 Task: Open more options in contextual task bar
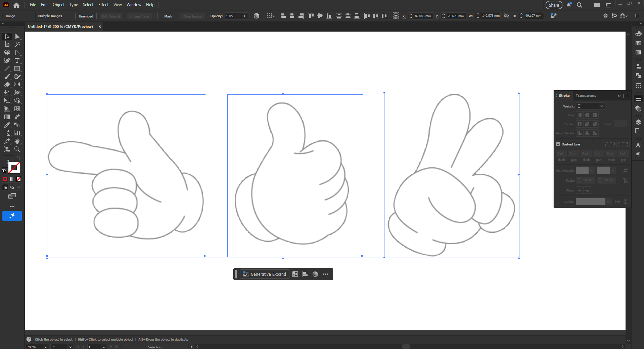(x=326, y=274)
